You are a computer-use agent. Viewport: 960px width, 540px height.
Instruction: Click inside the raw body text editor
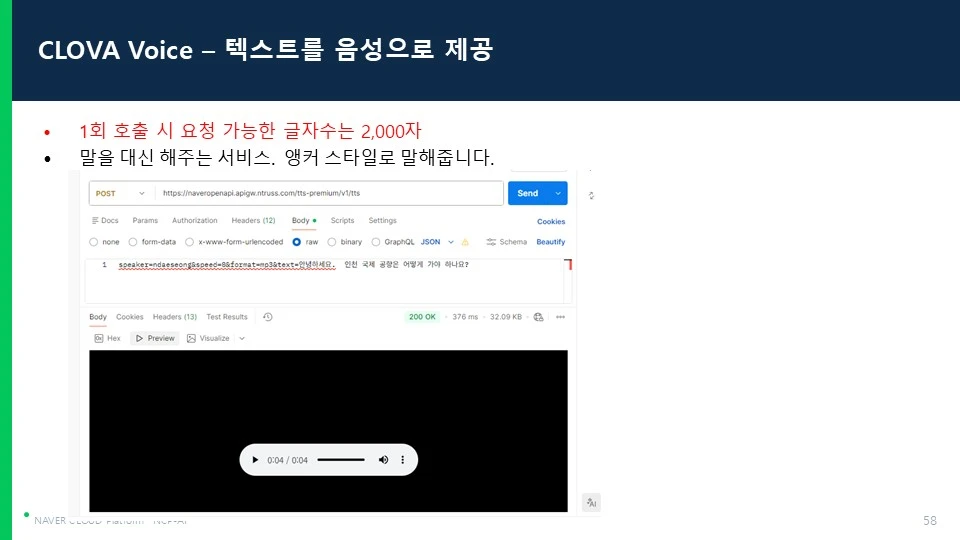pyautogui.click(x=328, y=280)
